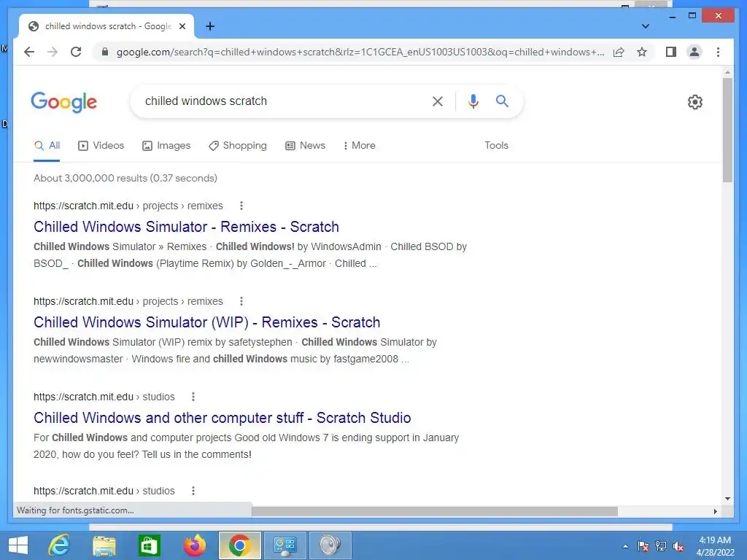Submit search with the magnifier icon
This screenshot has height=560, width=747.
pos(502,101)
